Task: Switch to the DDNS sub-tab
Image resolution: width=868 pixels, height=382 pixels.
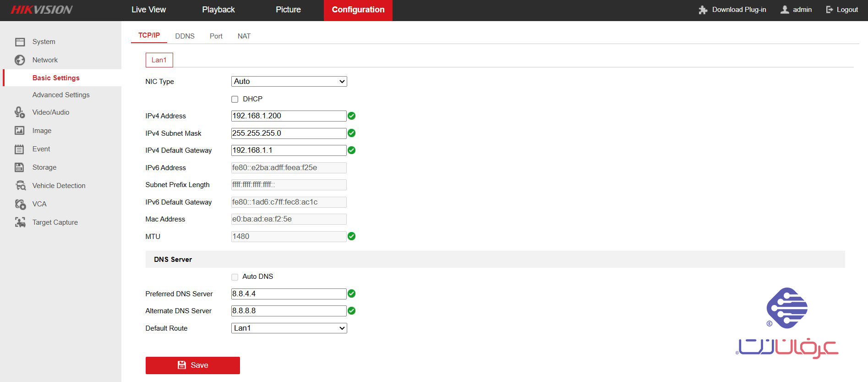Action: pos(185,36)
